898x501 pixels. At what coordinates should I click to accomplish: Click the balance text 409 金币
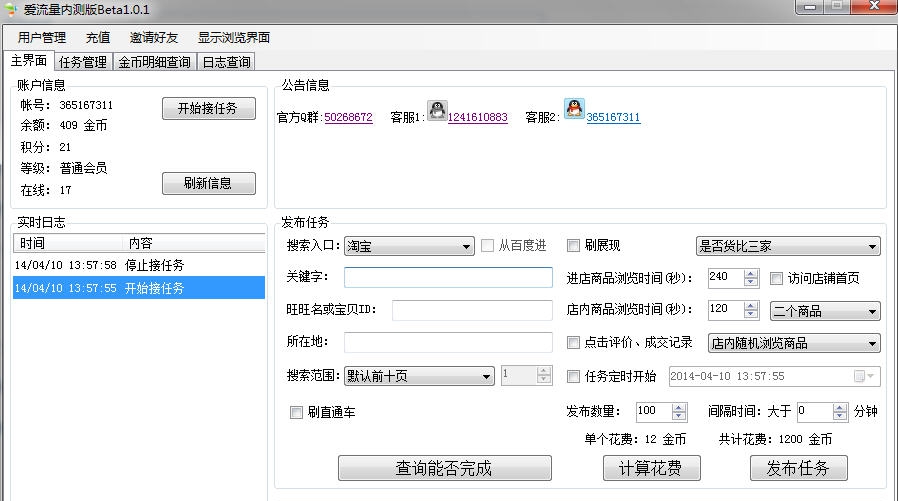(x=83, y=125)
